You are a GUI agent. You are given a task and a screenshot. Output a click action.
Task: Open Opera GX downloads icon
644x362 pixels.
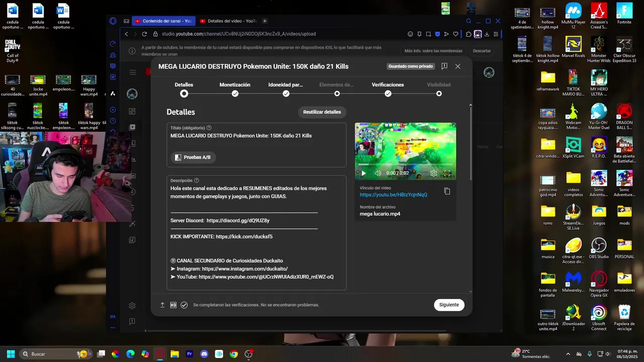tap(487, 34)
